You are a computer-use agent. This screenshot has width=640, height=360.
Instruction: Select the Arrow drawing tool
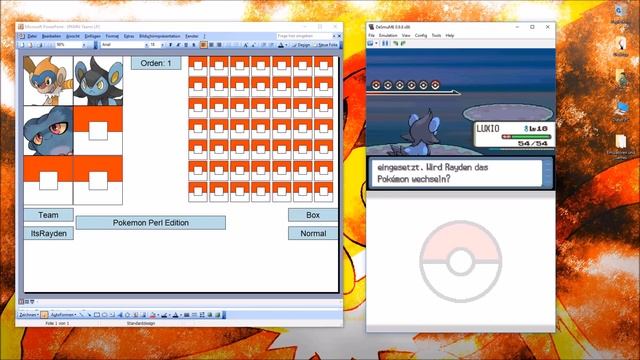coord(89,315)
